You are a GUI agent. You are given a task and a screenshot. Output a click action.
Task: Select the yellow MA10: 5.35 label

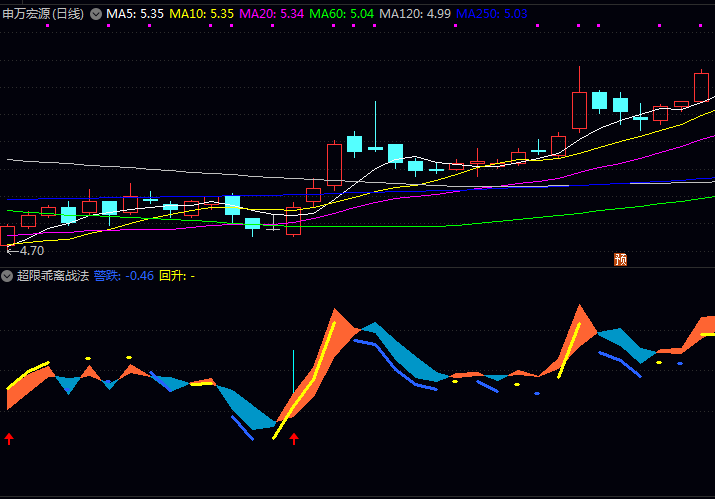[201, 14]
